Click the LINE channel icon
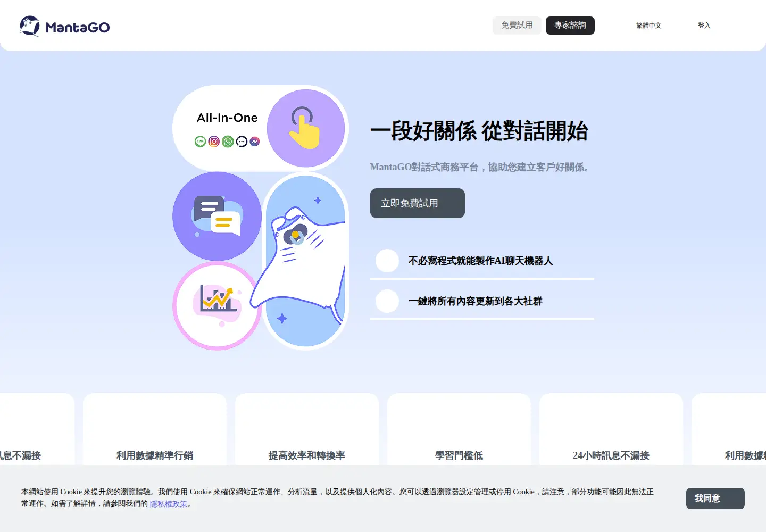The width and height of the screenshot is (766, 532). click(200, 142)
